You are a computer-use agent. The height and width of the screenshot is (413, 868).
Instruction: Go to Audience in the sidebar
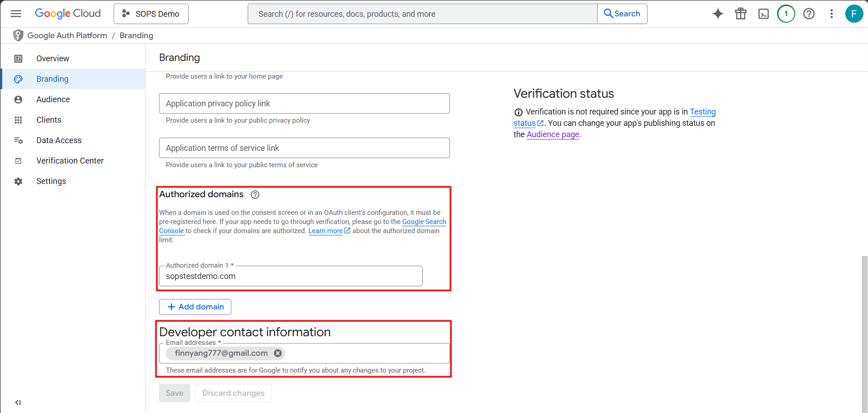coord(53,100)
